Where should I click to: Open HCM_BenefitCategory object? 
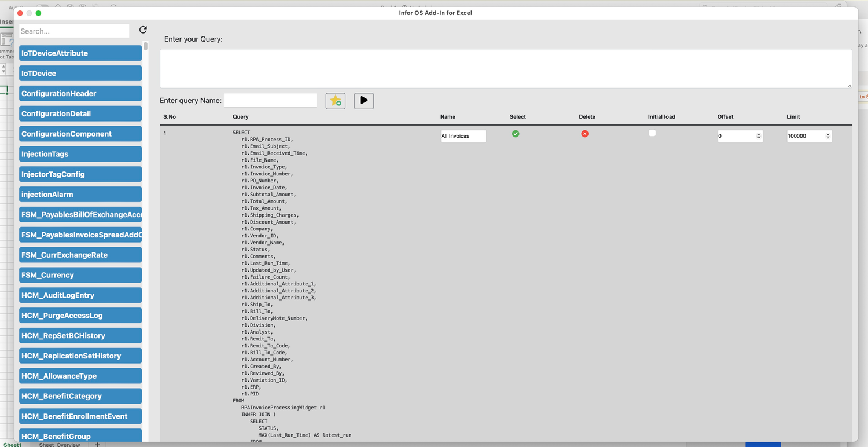pyautogui.click(x=80, y=396)
